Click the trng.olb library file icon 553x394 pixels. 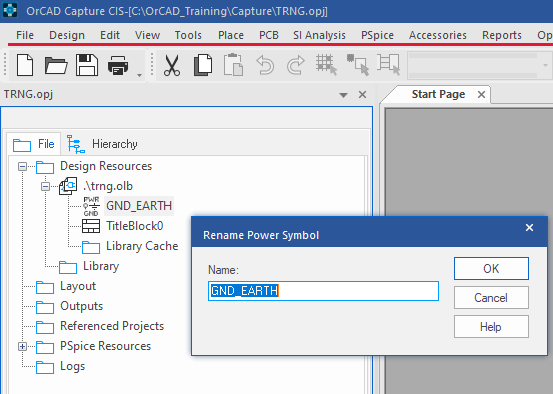coord(68,186)
